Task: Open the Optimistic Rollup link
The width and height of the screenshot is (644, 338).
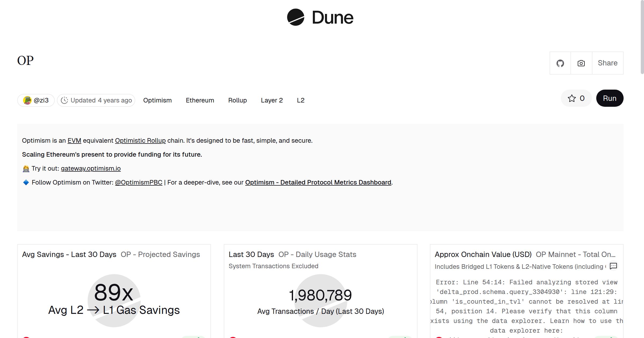Action: click(140, 141)
